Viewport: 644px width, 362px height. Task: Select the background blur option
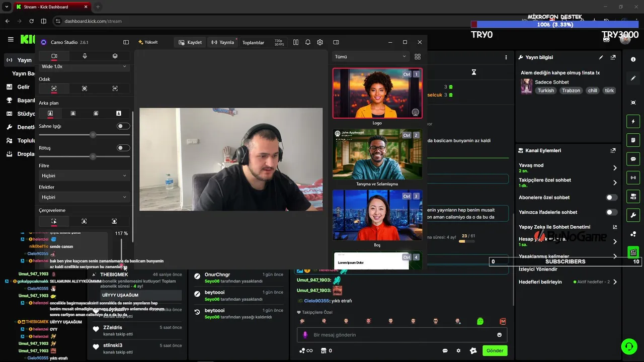click(x=96, y=114)
